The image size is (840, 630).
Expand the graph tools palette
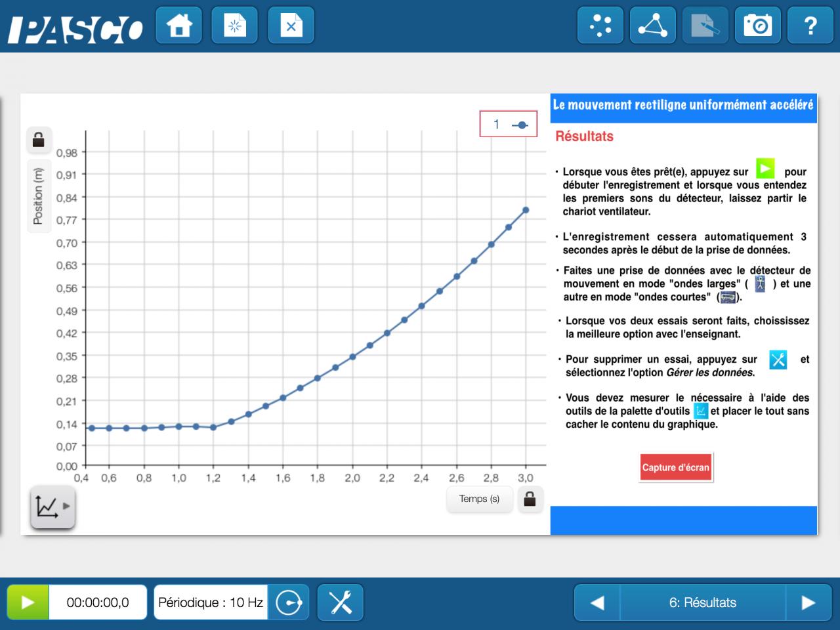tap(52, 507)
